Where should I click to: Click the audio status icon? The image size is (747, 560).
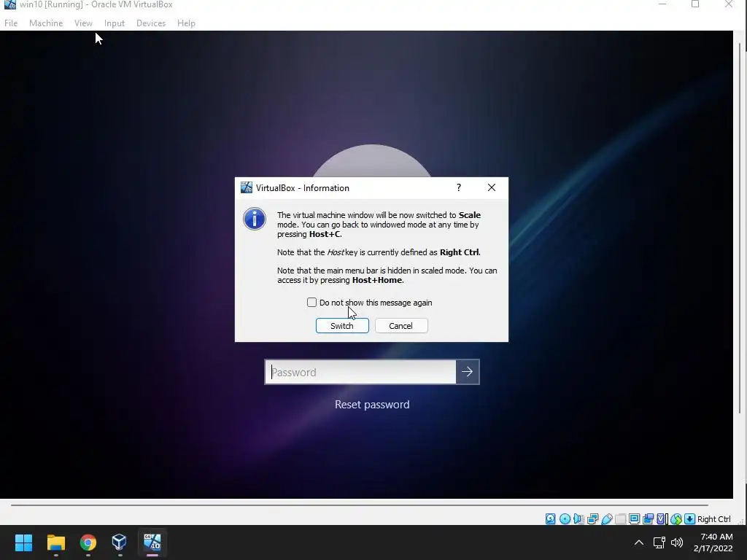click(x=578, y=519)
